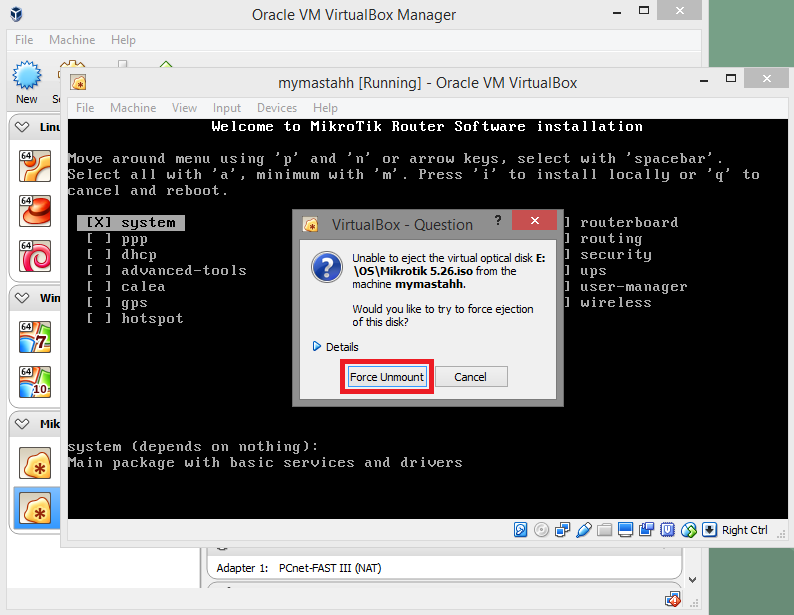
Task: Select the Red Hat VM icon
Action: pyautogui.click(x=35, y=211)
